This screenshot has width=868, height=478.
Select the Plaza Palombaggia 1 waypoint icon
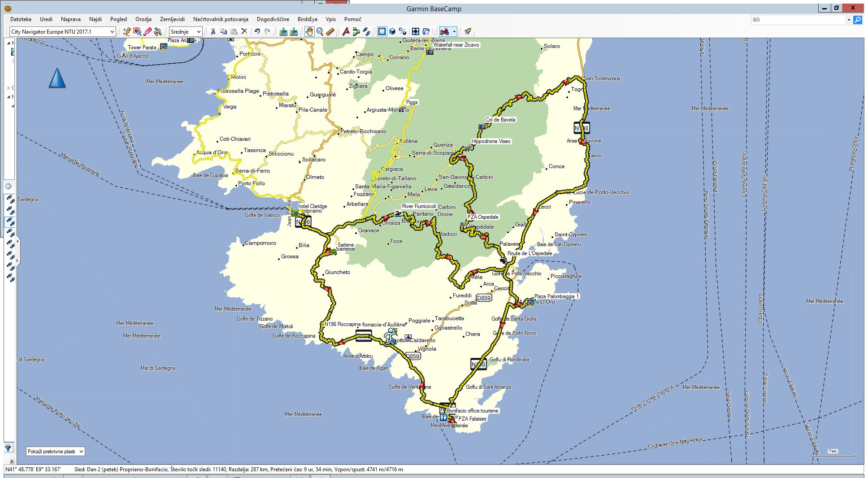tap(530, 303)
